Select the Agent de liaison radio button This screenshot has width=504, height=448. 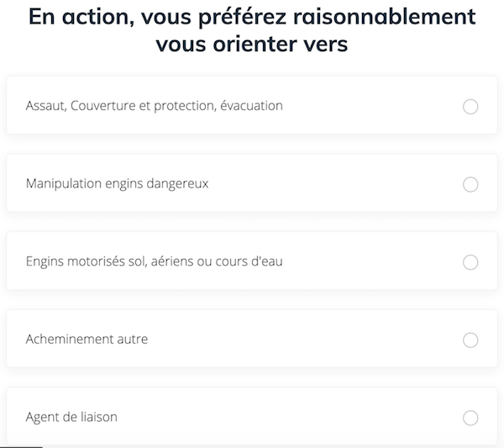coord(470,418)
